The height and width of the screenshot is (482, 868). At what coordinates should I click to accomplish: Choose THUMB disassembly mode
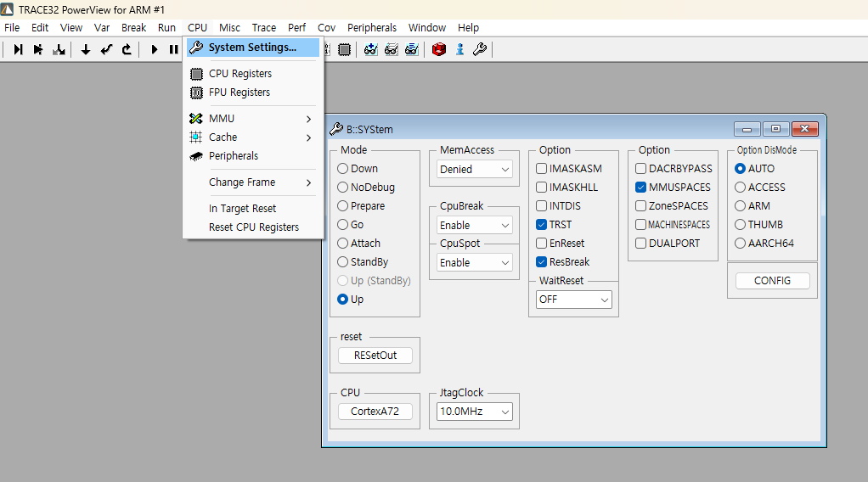click(x=740, y=225)
